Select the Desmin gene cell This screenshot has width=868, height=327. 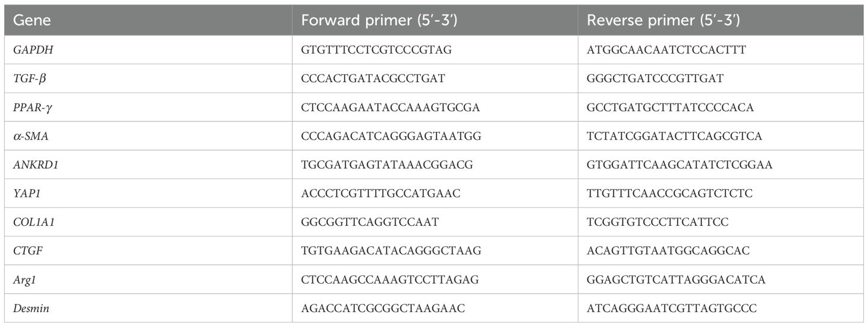click(30, 308)
